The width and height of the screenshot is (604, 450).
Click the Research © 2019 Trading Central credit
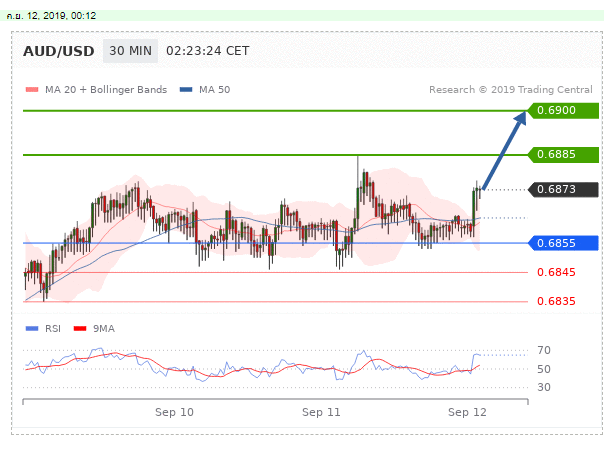point(511,90)
